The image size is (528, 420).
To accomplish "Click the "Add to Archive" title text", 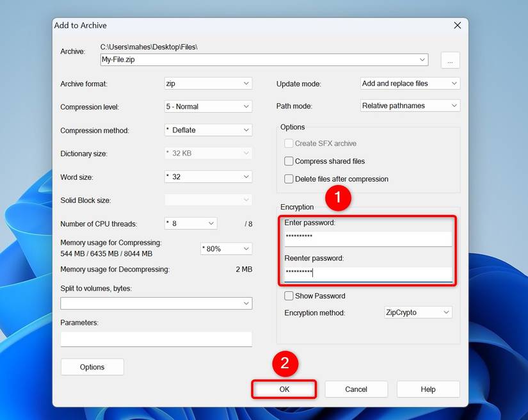I will tap(81, 26).
